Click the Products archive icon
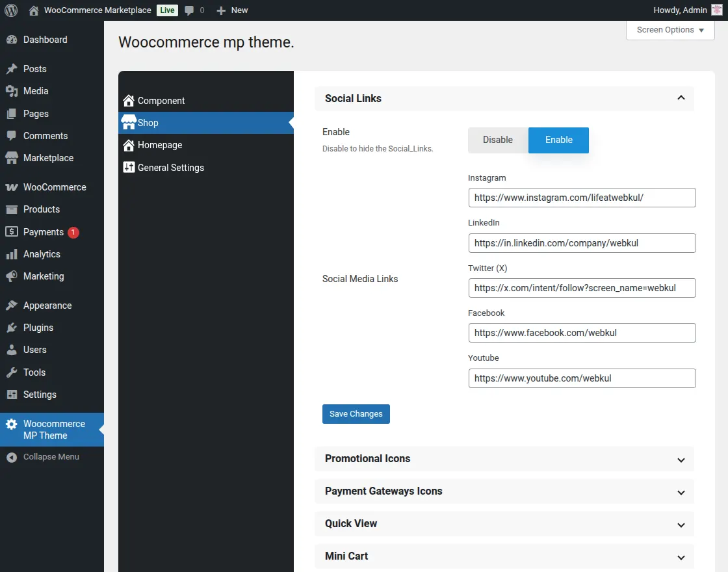This screenshot has height=572, width=728. tap(12, 209)
